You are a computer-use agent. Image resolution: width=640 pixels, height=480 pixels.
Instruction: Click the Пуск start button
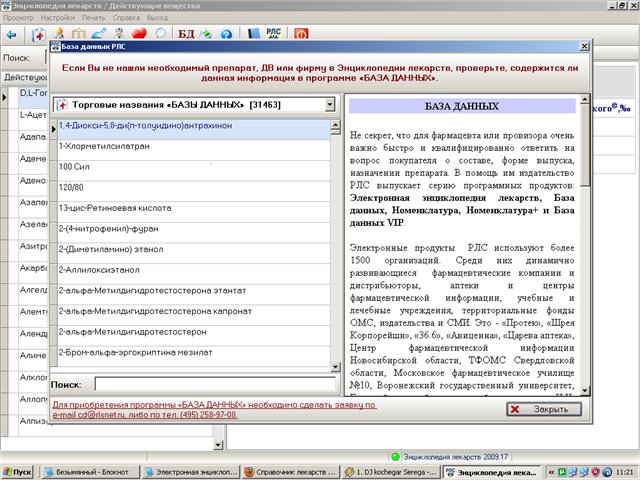coord(17,470)
